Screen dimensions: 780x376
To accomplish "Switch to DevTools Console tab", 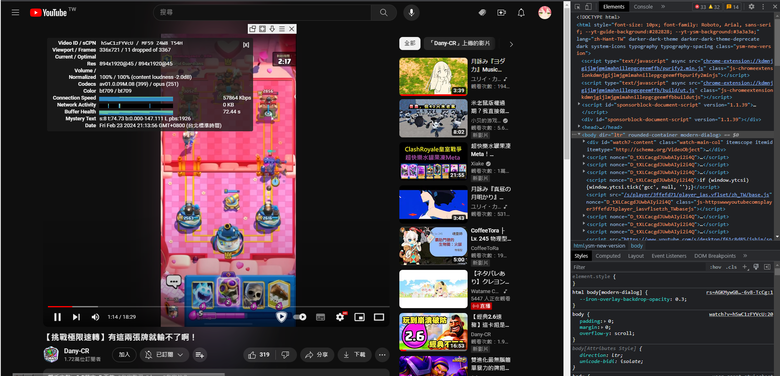I will [643, 6].
